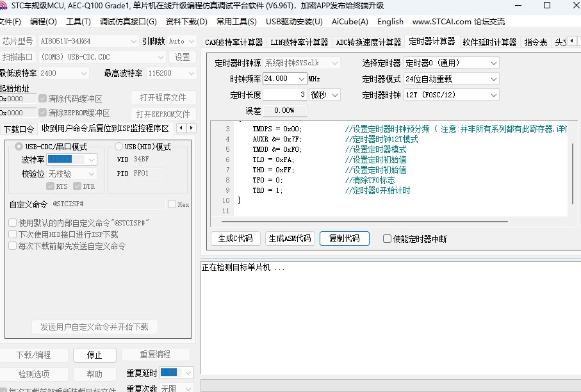581x392 pixels.
Task: Enable 使用默认的内部自定义命令 checkbox
Action: [x=12, y=222]
